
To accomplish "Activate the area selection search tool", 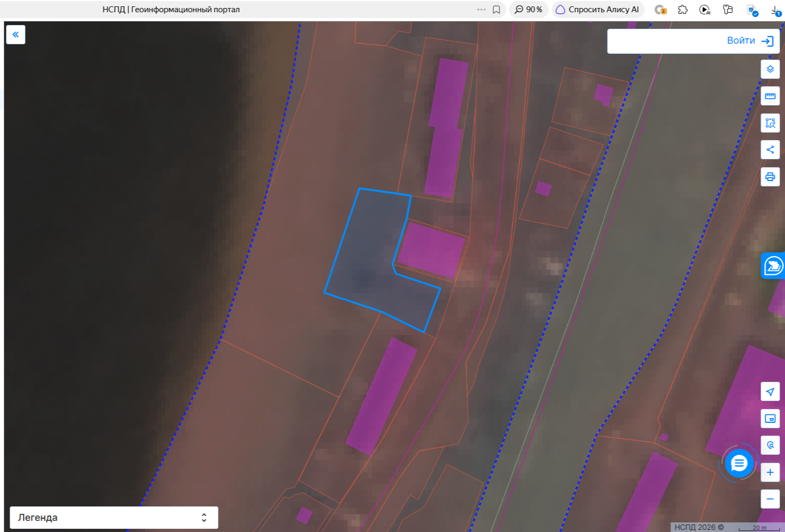I will point(770,123).
